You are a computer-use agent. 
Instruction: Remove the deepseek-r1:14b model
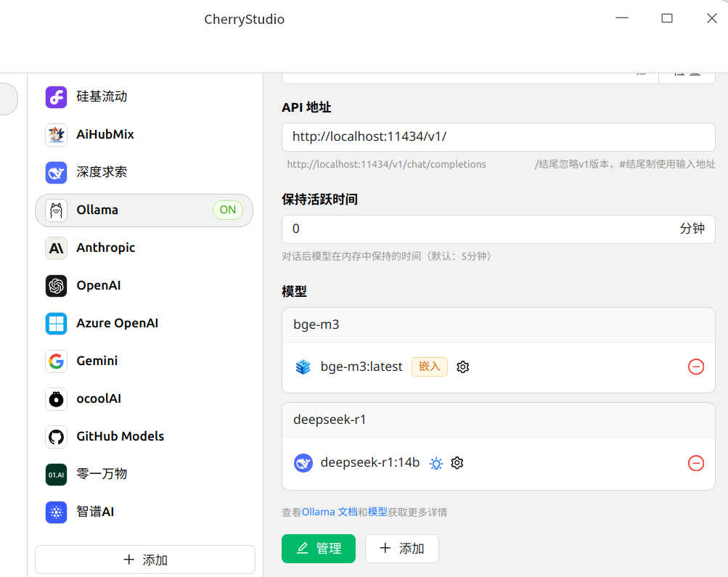pos(696,463)
